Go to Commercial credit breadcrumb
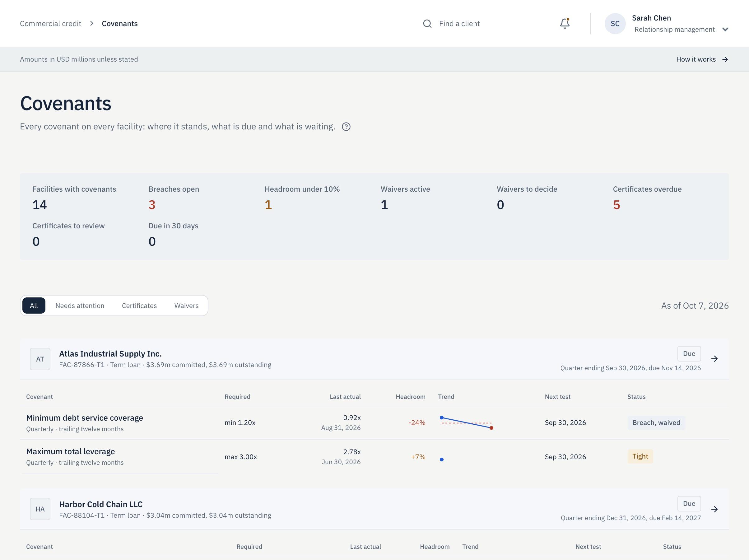749x560 pixels. [50, 24]
